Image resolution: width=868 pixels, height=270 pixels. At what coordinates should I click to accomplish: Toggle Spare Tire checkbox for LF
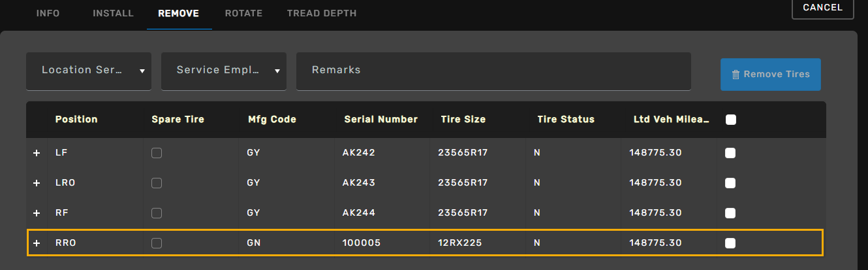[157, 153]
